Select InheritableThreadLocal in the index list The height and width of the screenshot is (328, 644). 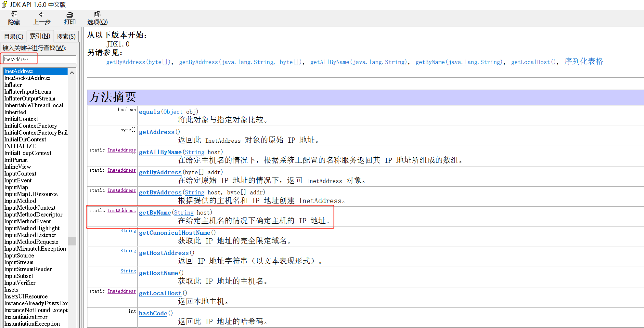click(33, 105)
